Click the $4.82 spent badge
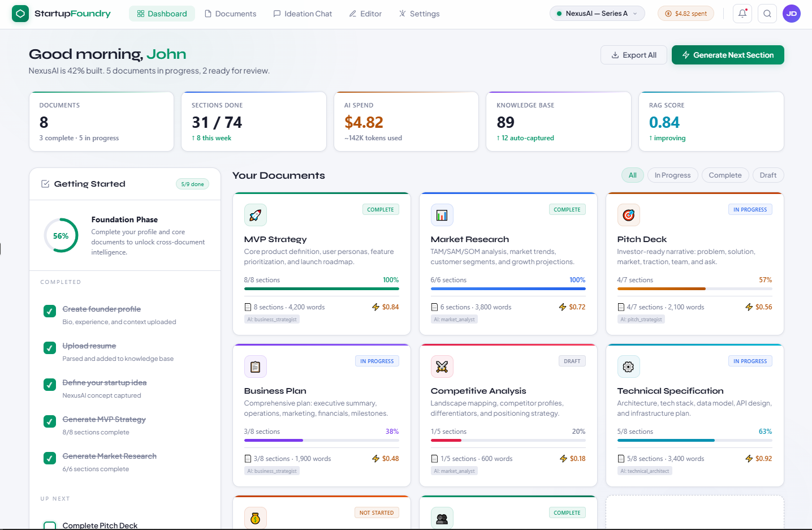The width and height of the screenshot is (812, 530). 686,14
